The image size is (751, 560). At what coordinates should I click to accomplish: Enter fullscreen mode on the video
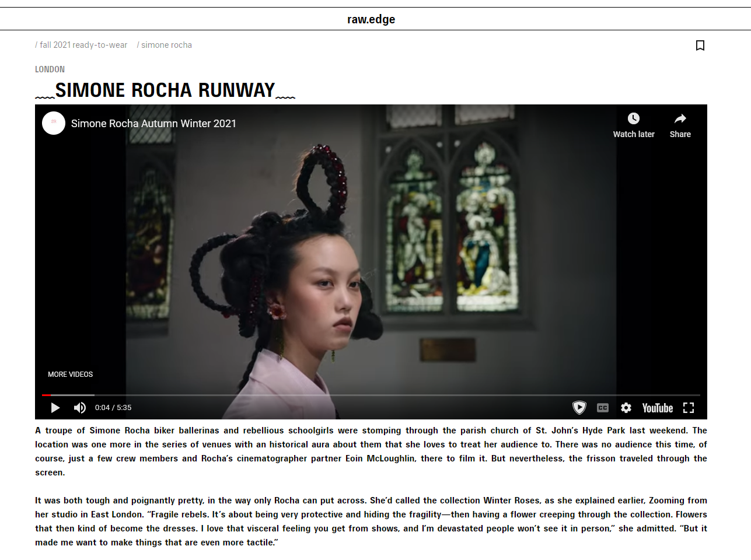tap(689, 408)
